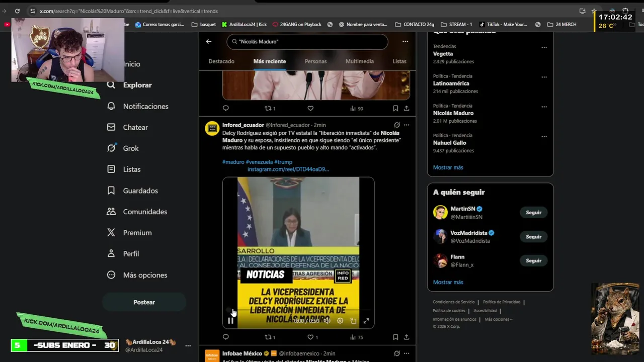Reply to the Infored_ecuador post

[x=225, y=337]
